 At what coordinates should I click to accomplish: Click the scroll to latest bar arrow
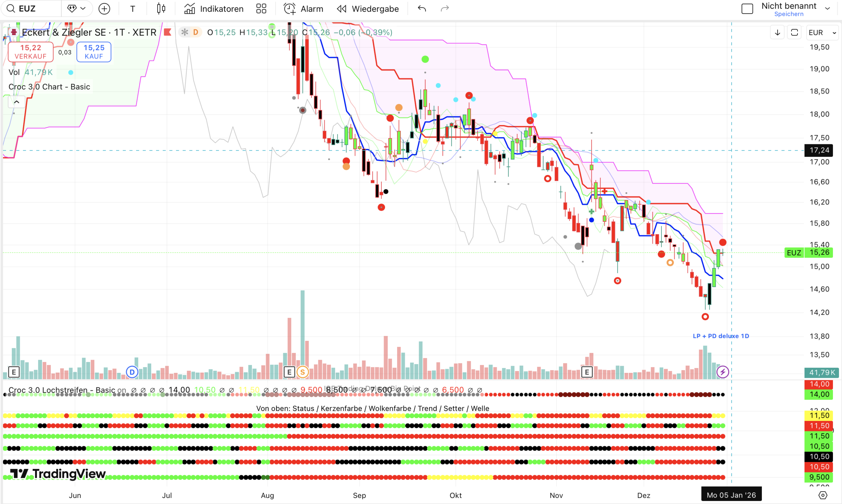point(777,33)
